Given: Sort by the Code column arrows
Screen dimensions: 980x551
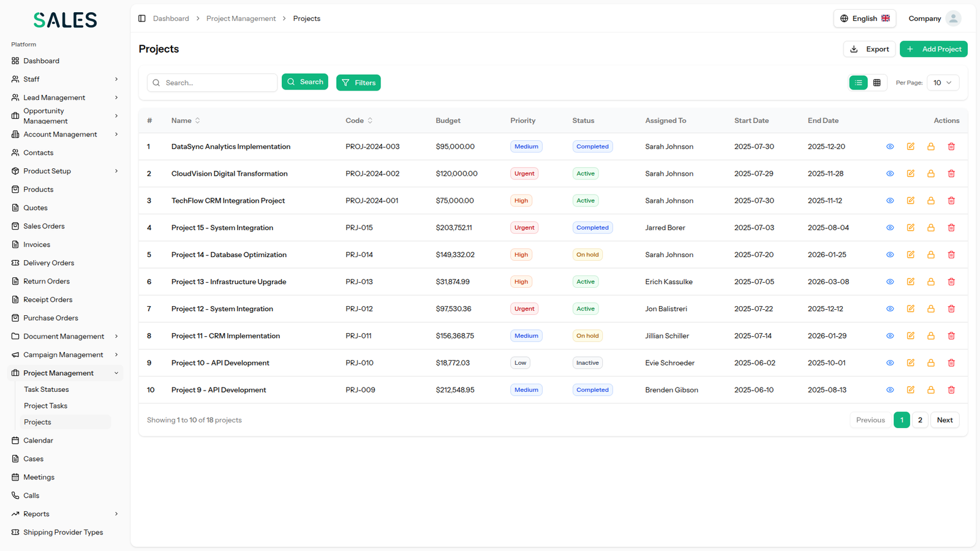Looking at the screenshot, I should tap(370, 121).
